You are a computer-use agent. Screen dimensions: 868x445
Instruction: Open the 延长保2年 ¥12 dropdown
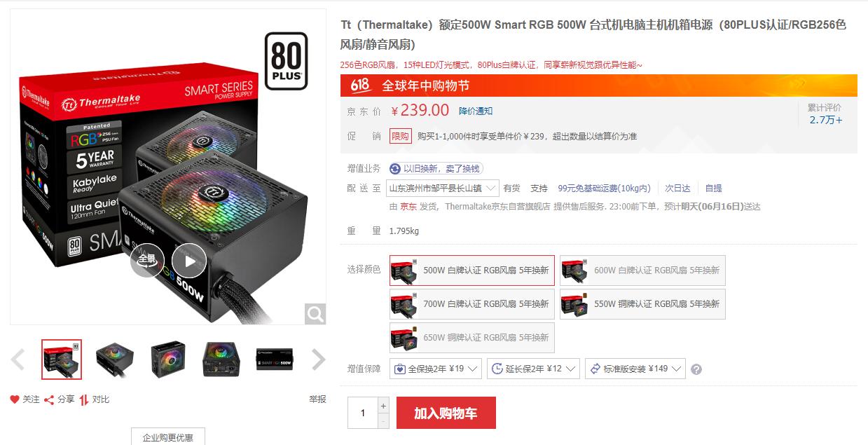pyautogui.click(x=533, y=369)
